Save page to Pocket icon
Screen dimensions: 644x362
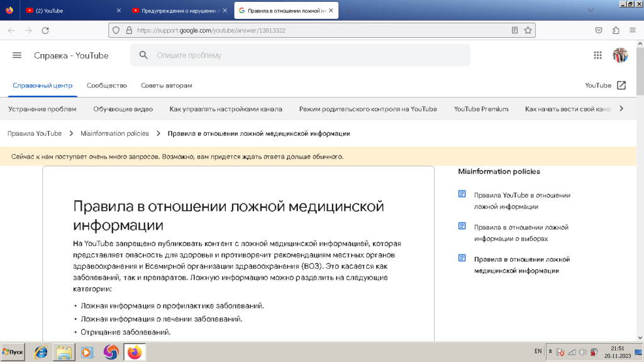[599, 30]
